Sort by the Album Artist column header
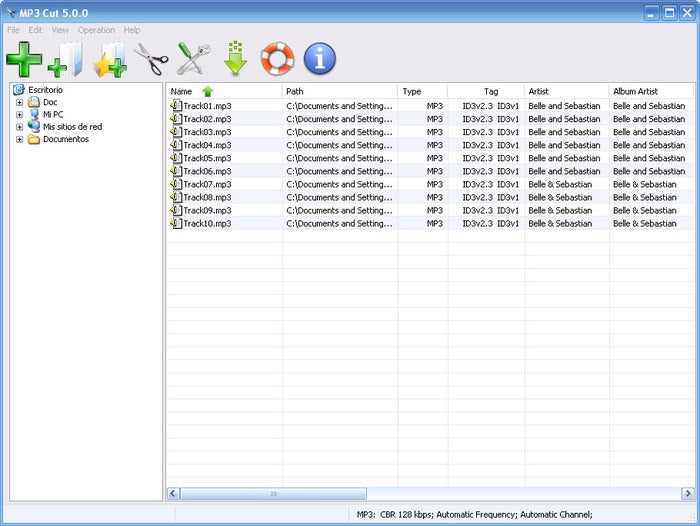700x526 pixels. [x=651, y=92]
